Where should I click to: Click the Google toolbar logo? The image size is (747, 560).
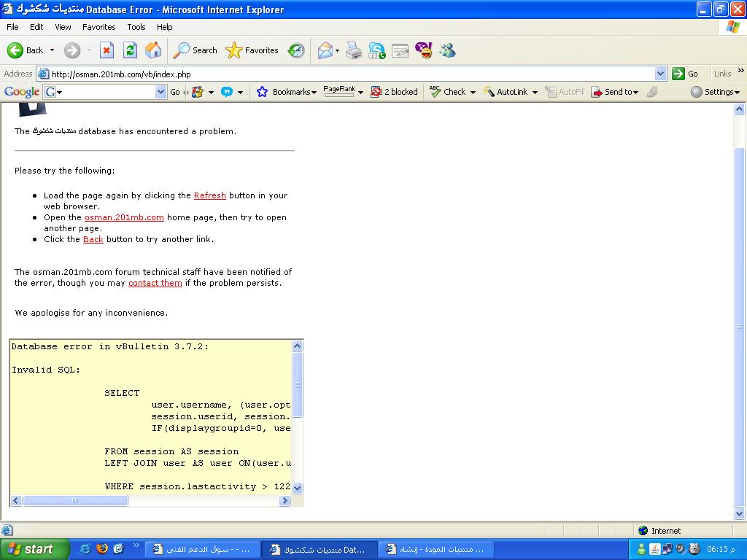(x=21, y=92)
